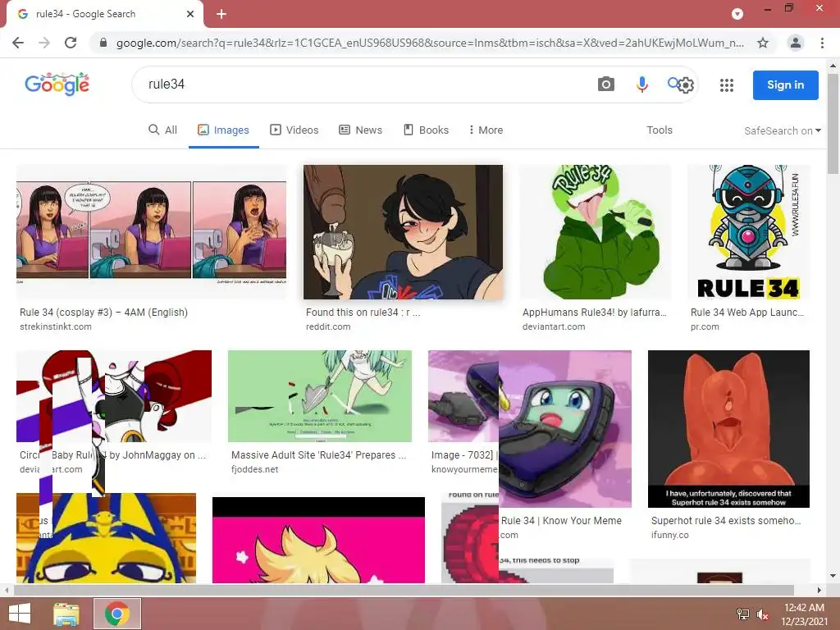Click the ifunny.co source text
The height and width of the screenshot is (630, 840).
point(669,535)
